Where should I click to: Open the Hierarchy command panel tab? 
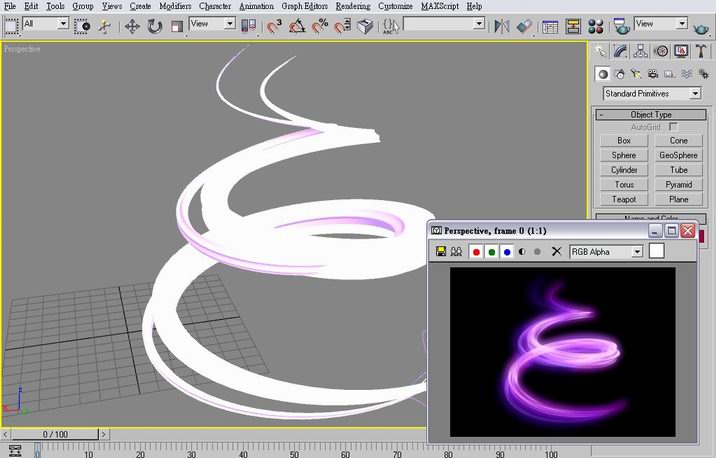click(x=641, y=51)
